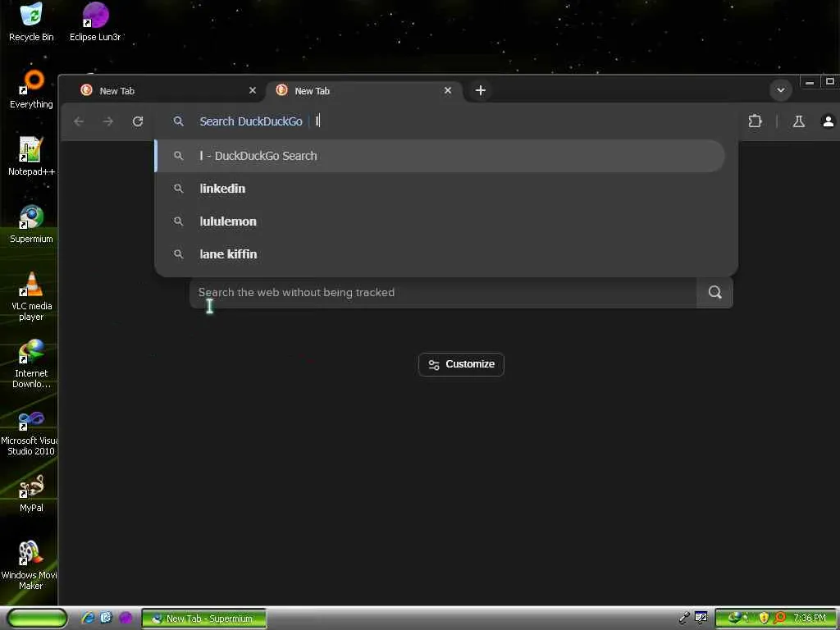Open the browser profile avatar

829,121
